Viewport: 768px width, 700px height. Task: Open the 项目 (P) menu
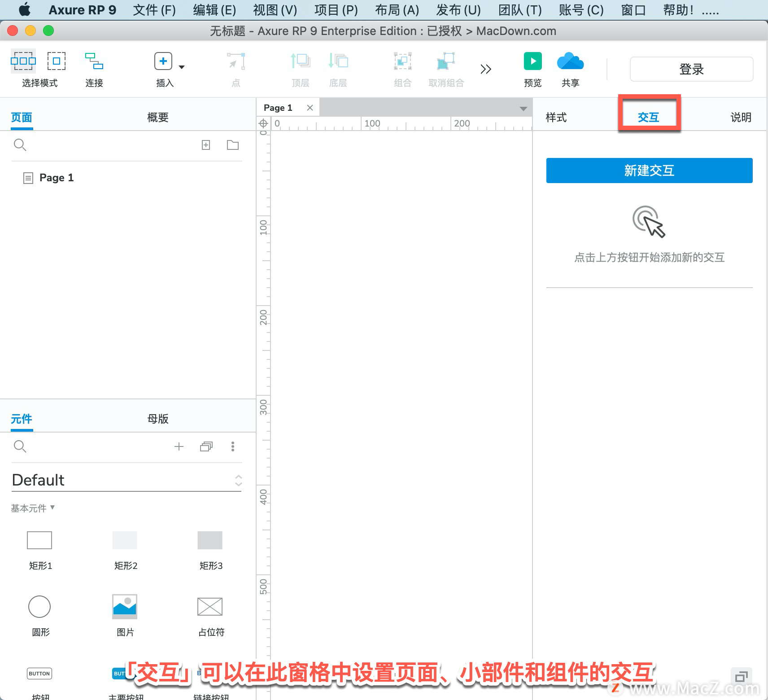point(336,10)
